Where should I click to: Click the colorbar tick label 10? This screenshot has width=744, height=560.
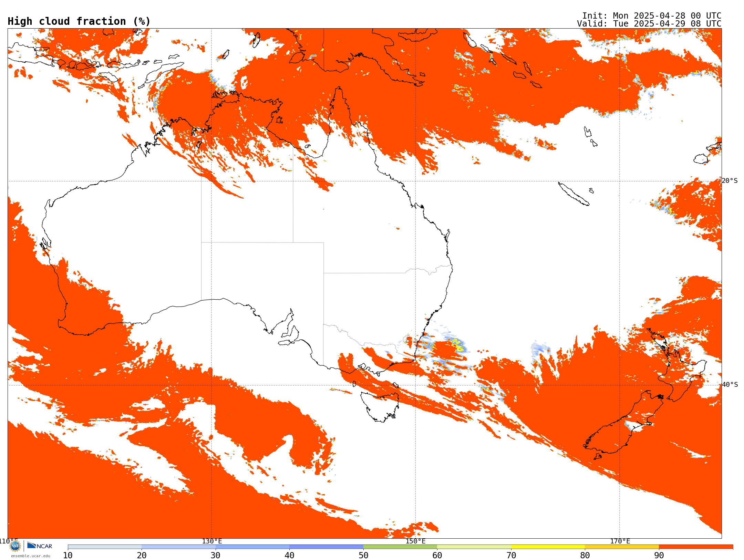[x=68, y=555]
